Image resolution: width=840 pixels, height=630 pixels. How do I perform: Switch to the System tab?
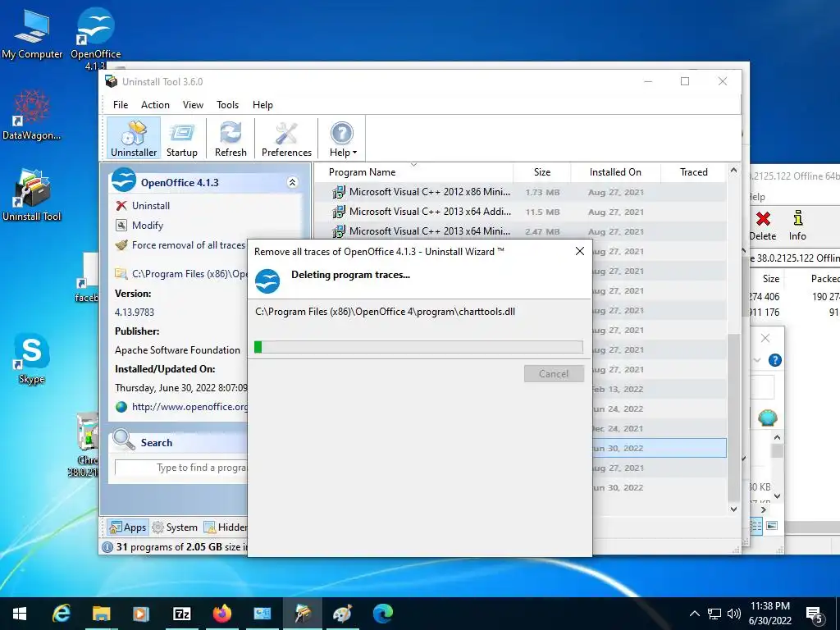(175, 527)
